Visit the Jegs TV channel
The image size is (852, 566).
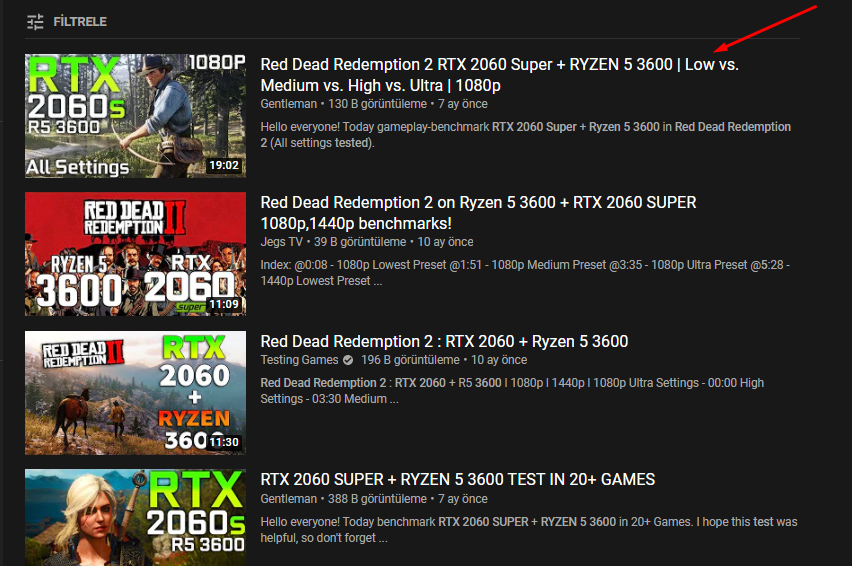coord(281,242)
